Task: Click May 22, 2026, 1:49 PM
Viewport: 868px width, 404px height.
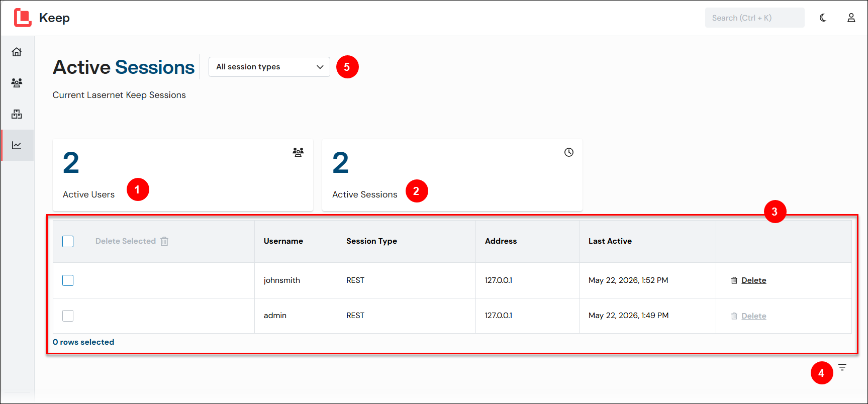Action: click(629, 316)
